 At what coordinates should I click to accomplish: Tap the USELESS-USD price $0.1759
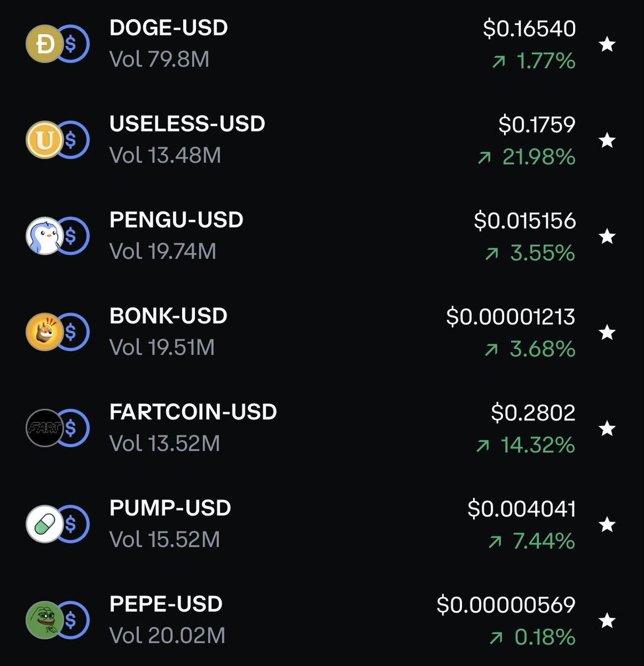pyautogui.click(x=536, y=125)
